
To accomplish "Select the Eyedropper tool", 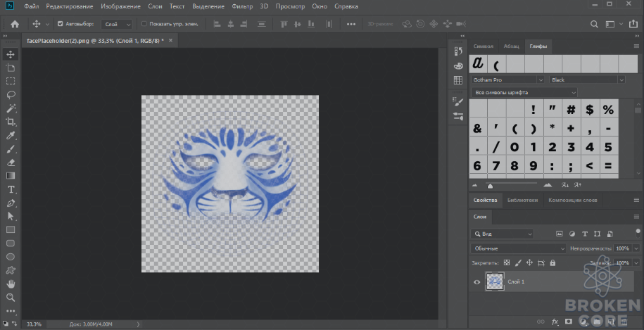I will 11,135.
